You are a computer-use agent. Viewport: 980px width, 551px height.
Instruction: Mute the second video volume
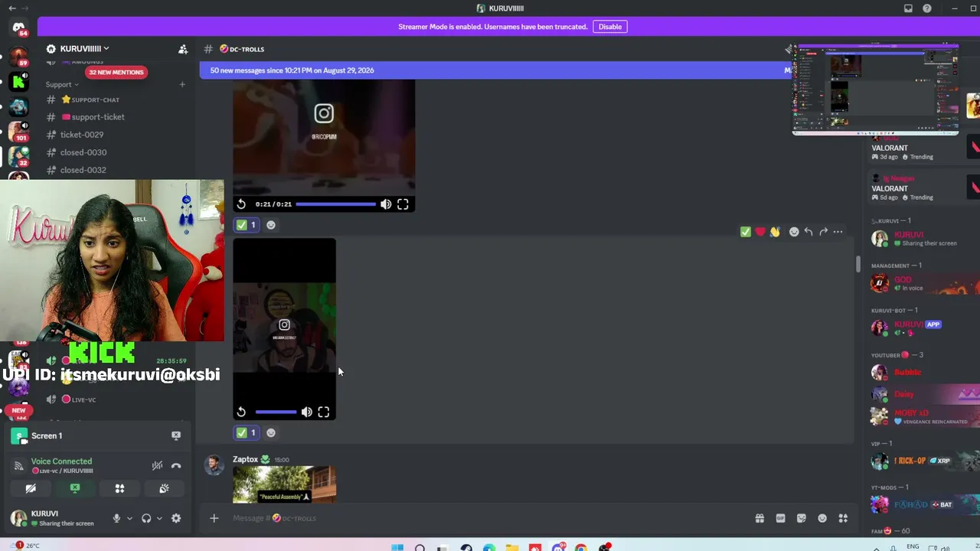(x=306, y=412)
